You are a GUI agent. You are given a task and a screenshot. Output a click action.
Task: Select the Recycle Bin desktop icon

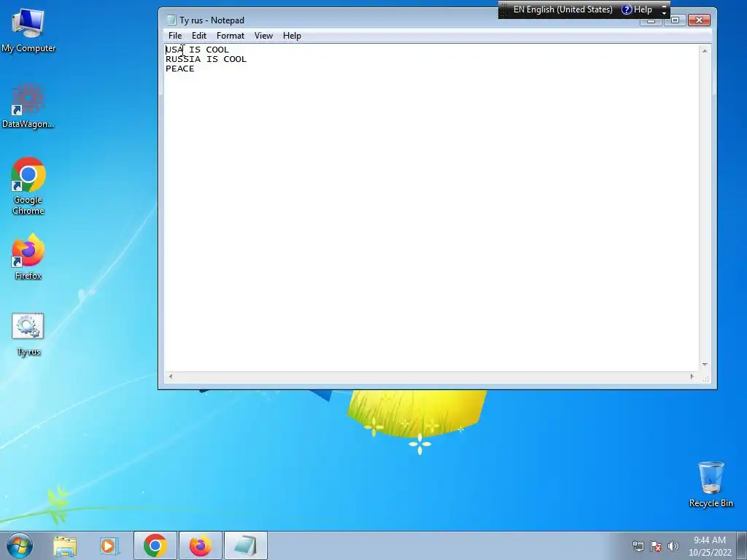click(711, 484)
